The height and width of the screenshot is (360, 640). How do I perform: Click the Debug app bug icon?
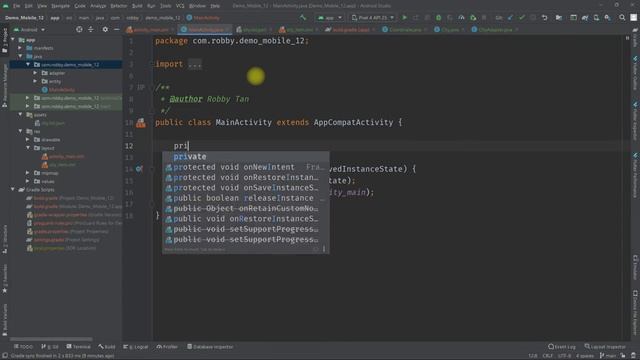click(438, 18)
